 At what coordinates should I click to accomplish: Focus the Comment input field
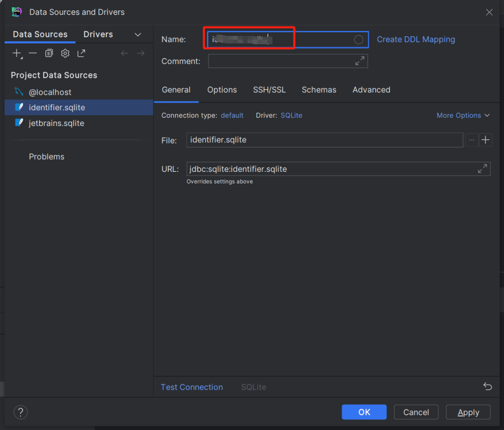pos(287,61)
